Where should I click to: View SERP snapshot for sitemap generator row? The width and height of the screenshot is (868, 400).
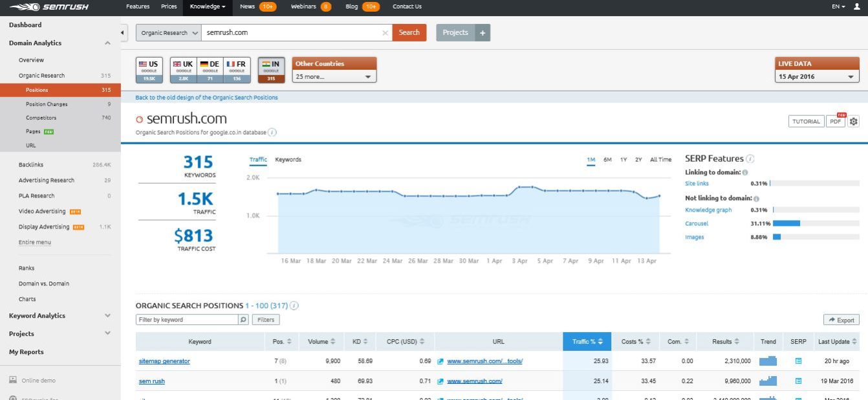point(798,361)
